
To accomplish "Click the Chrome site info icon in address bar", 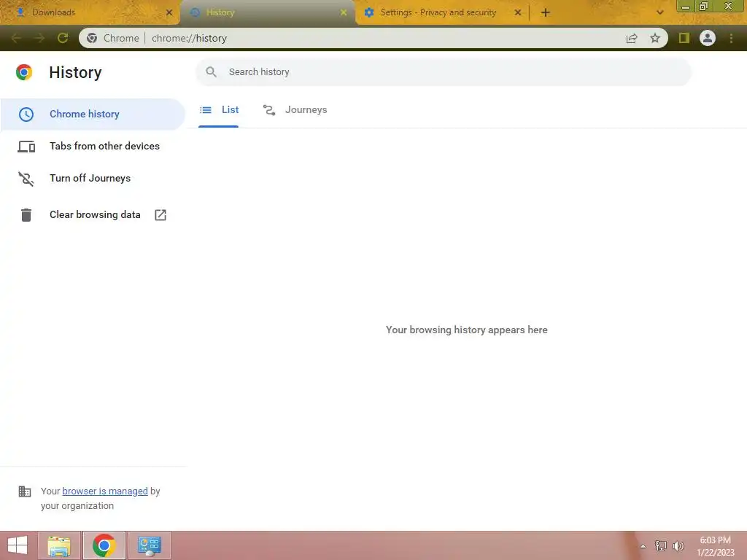I will [92, 38].
